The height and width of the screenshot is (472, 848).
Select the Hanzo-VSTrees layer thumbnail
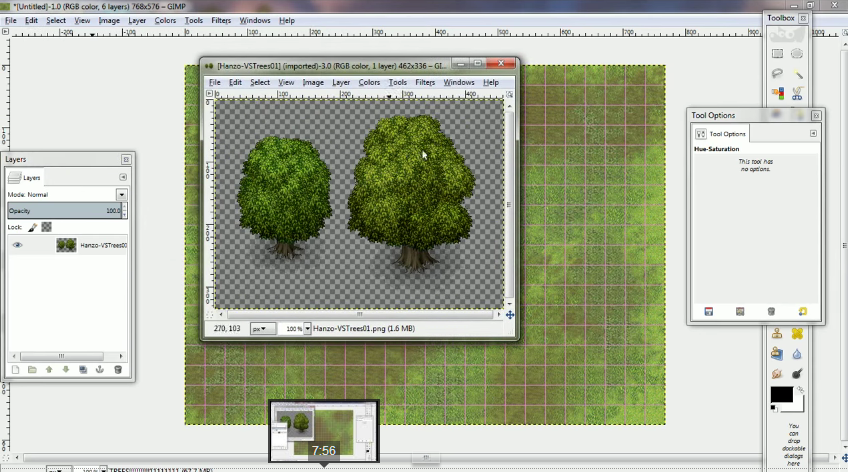coord(67,245)
